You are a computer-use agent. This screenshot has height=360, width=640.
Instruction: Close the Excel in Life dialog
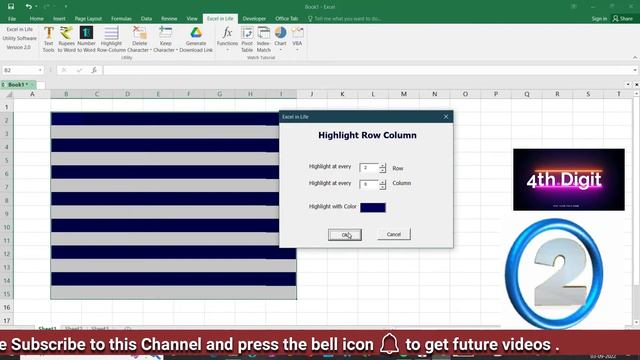click(x=446, y=117)
